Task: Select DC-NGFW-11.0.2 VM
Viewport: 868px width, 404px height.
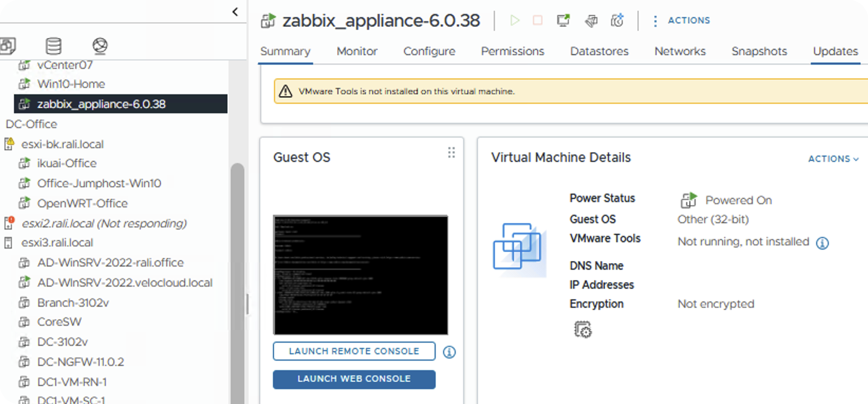Action: pos(80,362)
